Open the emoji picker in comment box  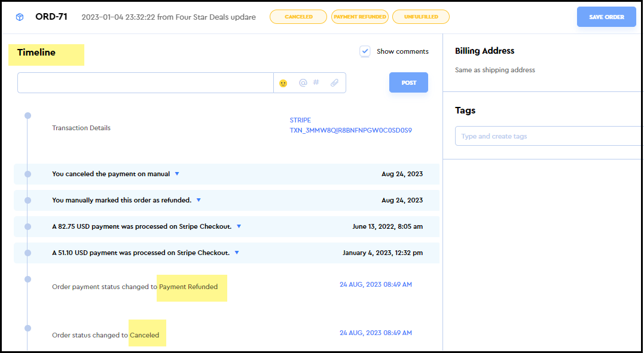pyautogui.click(x=283, y=83)
